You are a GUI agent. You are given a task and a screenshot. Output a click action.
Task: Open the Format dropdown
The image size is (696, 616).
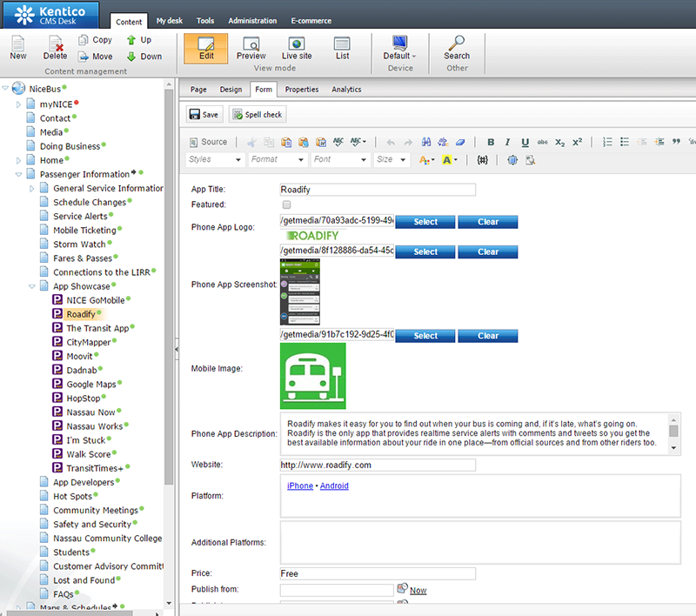tap(277, 159)
